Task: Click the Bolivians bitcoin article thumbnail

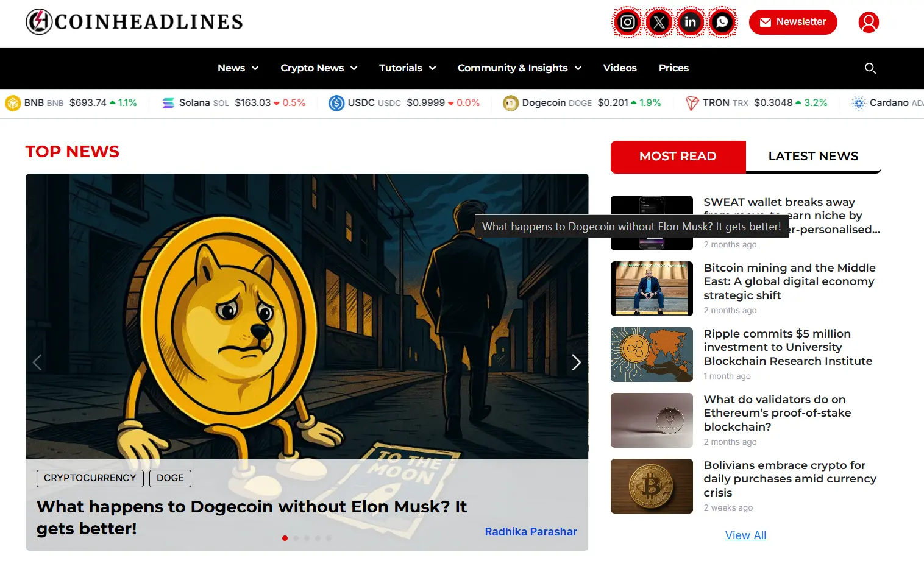Action: [x=652, y=486]
